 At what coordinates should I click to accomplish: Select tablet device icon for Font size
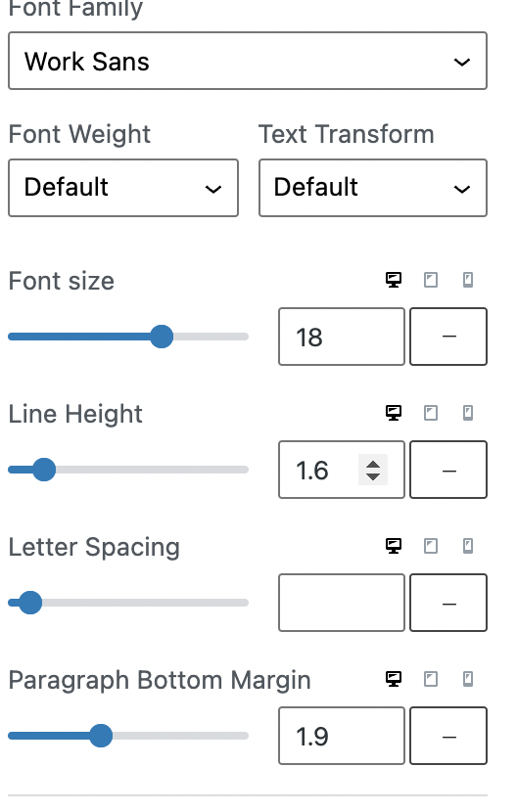[431, 280]
